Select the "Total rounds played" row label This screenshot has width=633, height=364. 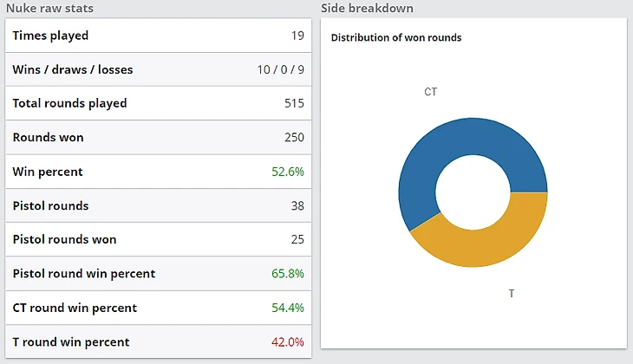coord(69,103)
